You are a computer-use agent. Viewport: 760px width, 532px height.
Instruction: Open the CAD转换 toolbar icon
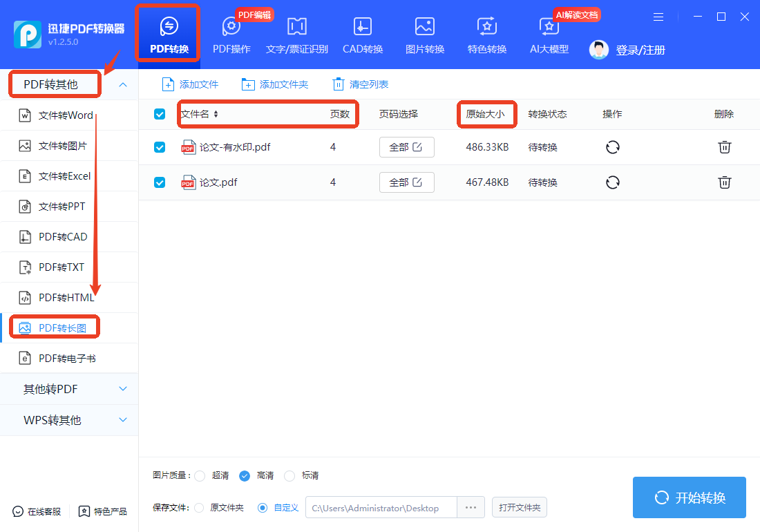363,27
